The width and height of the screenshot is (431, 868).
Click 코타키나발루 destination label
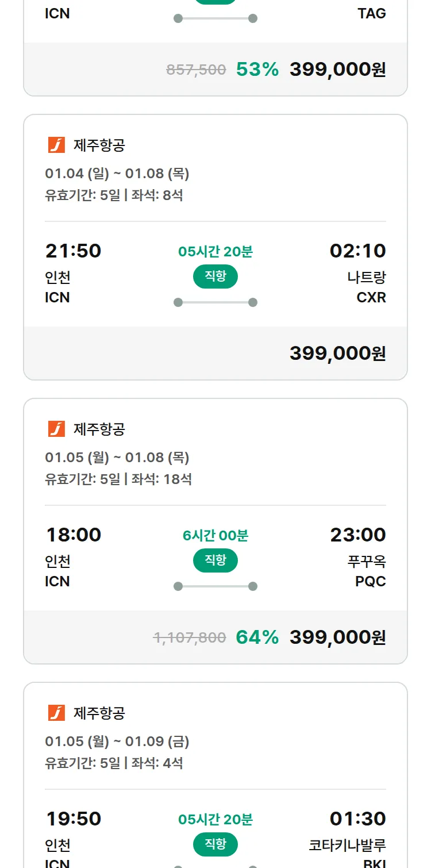[x=347, y=845]
